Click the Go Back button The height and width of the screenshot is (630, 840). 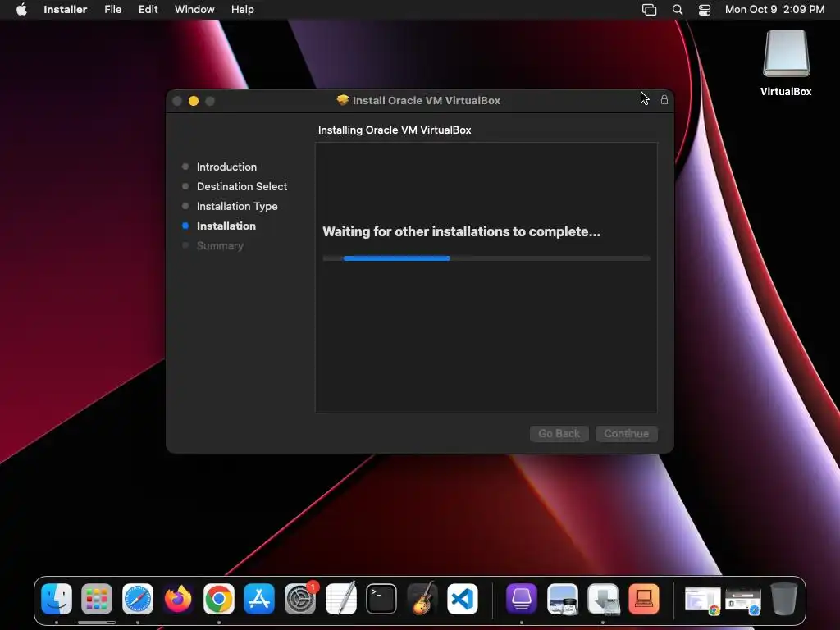tap(559, 433)
